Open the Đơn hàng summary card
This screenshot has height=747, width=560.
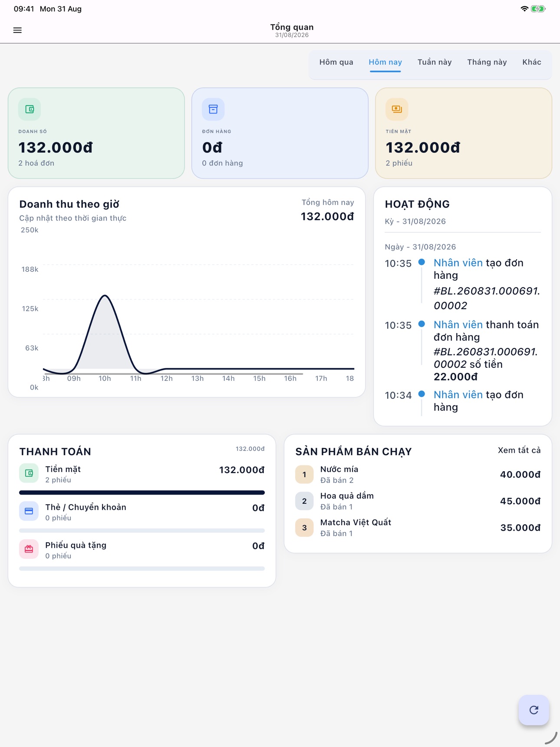point(280,133)
